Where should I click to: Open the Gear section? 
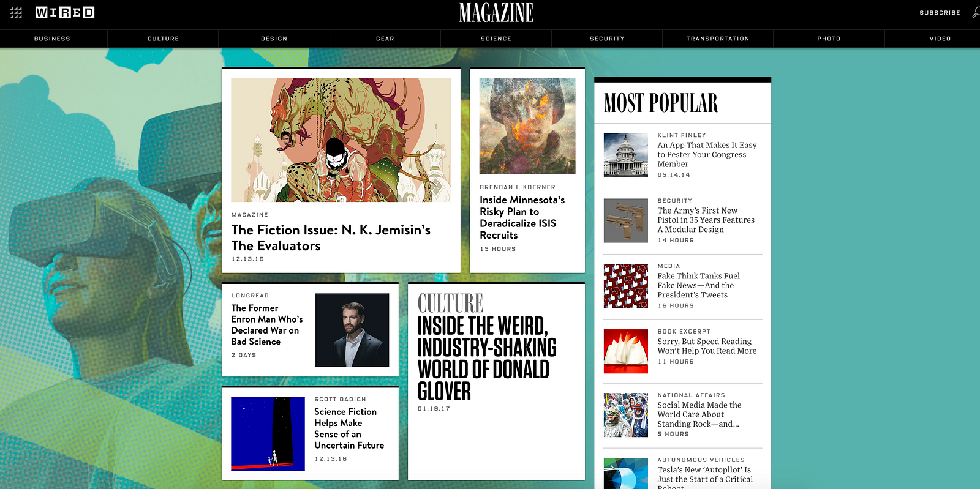(x=385, y=39)
